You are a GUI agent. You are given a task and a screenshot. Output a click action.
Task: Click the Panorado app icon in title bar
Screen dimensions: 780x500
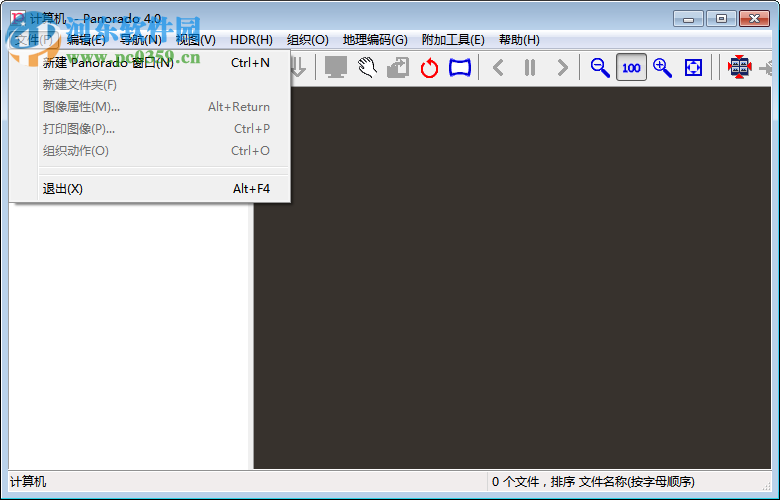(18, 18)
